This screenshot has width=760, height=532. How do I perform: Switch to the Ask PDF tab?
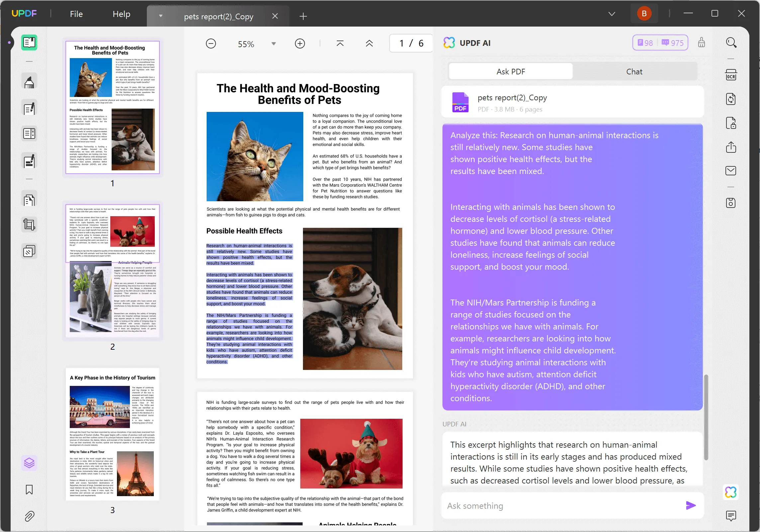click(x=511, y=72)
